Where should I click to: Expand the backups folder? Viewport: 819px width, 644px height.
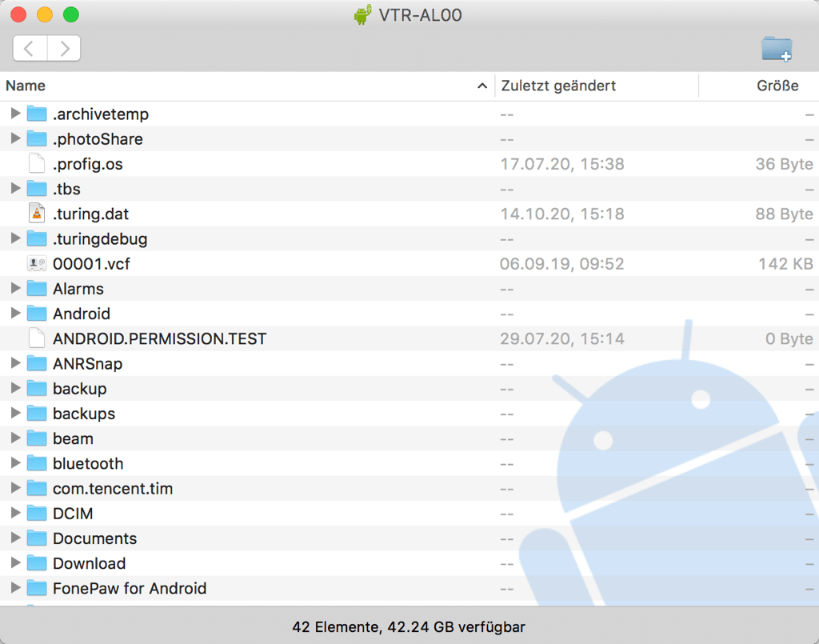pos(15,413)
